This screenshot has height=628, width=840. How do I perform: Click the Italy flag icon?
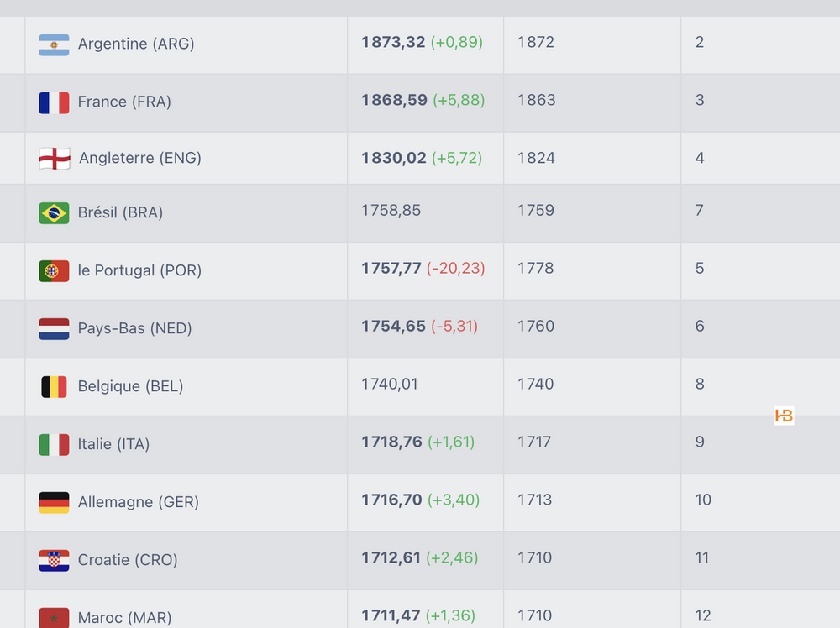coord(54,445)
